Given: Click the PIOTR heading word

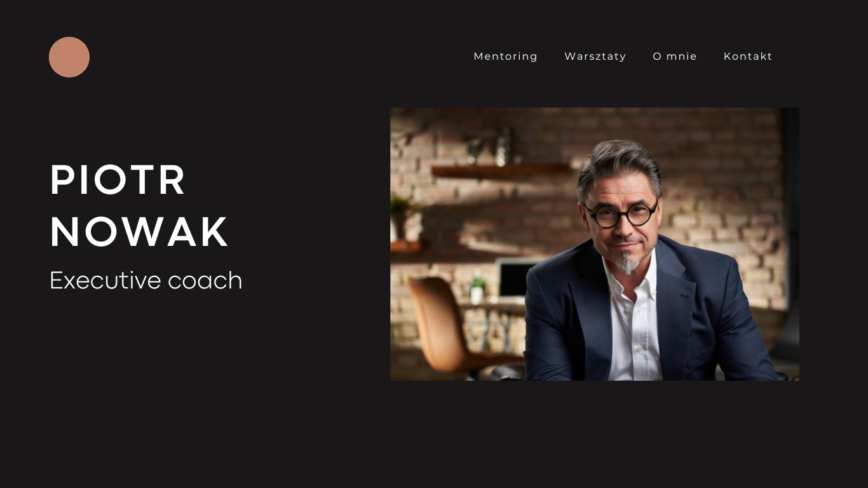Looking at the screenshot, I should 118,180.
